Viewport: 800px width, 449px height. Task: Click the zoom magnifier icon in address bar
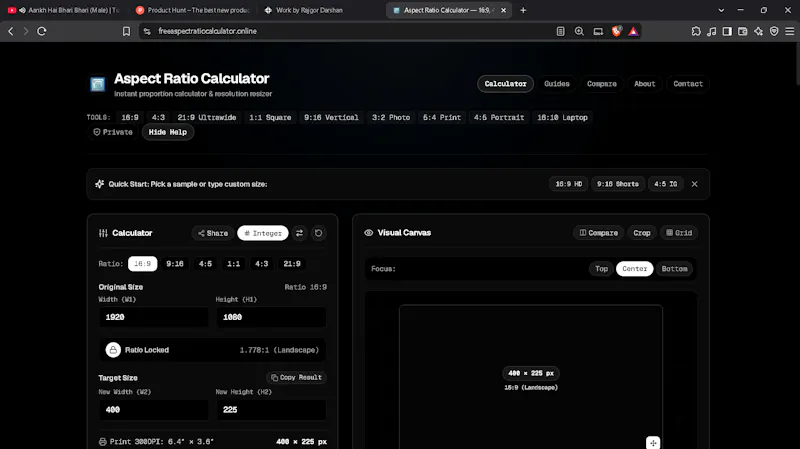click(x=579, y=31)
